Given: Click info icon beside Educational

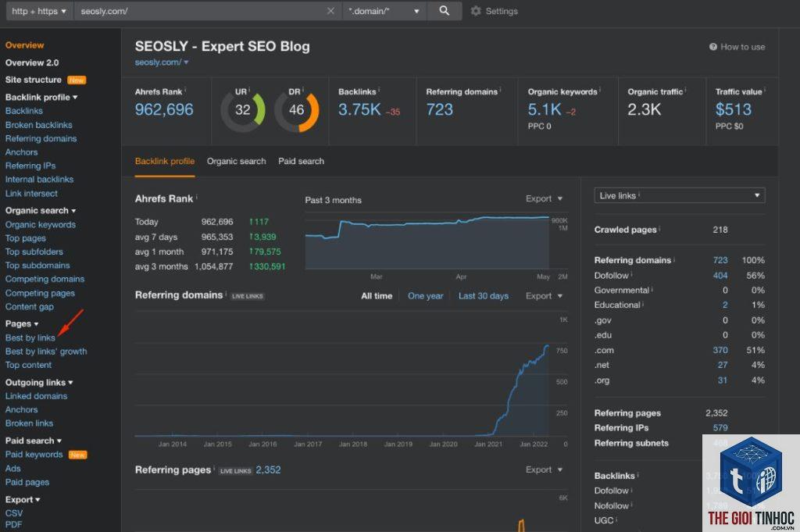Looking at the screenshot, I should (x=643, y=304).
